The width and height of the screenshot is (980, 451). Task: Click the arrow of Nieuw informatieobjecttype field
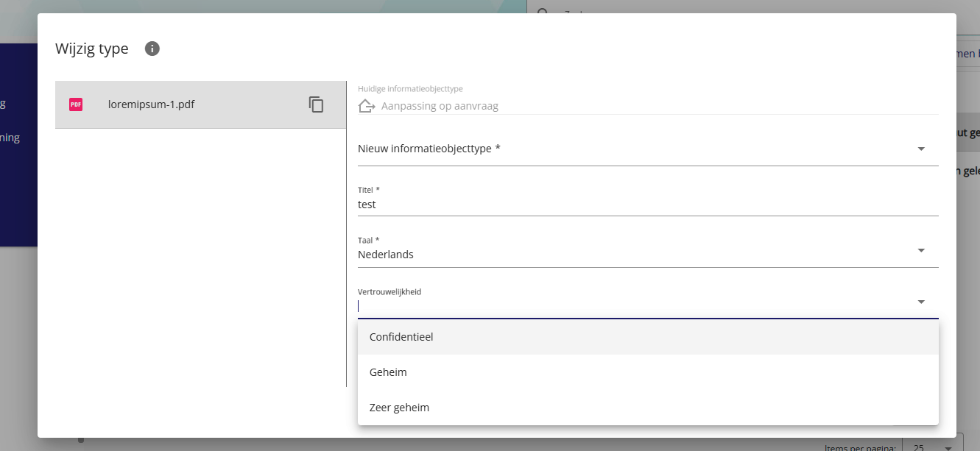click(920, 149)
